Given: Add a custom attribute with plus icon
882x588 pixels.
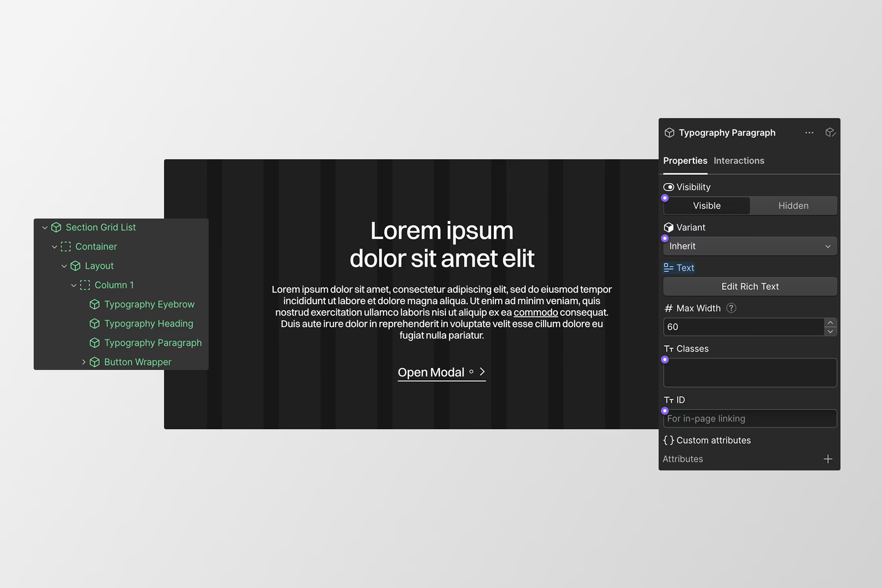Looking at the screenshot, I should pyautogui.click(x=828, y=459).
